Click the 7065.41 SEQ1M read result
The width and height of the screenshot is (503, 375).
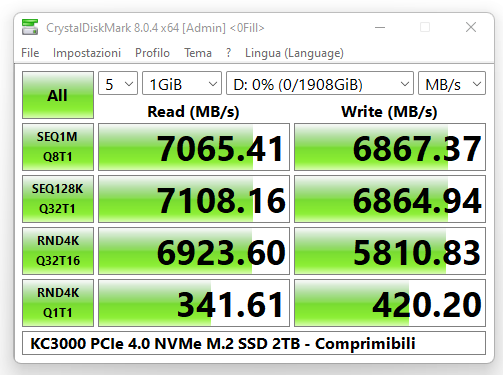point(194,147)
